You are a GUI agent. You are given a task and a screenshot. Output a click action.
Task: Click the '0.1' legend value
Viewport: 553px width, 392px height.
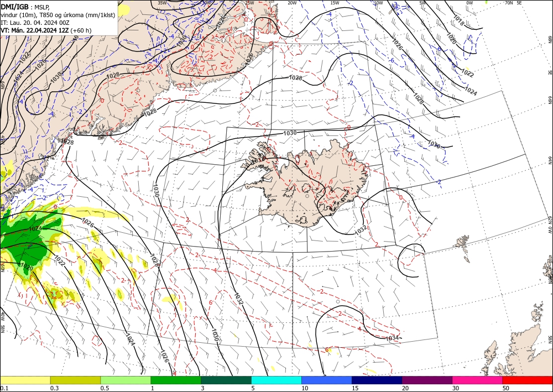click(3, 388)
